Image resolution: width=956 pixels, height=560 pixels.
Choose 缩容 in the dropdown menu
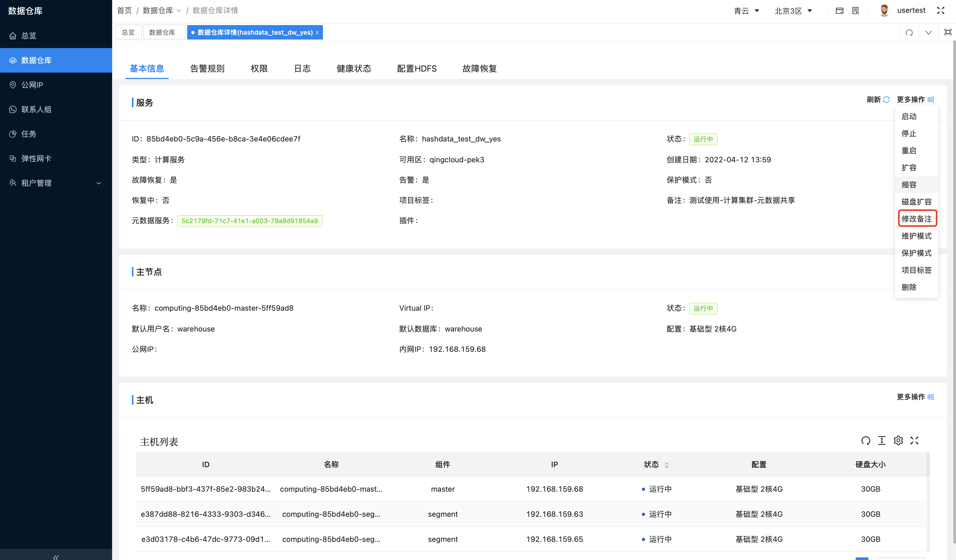coord(908,185)
